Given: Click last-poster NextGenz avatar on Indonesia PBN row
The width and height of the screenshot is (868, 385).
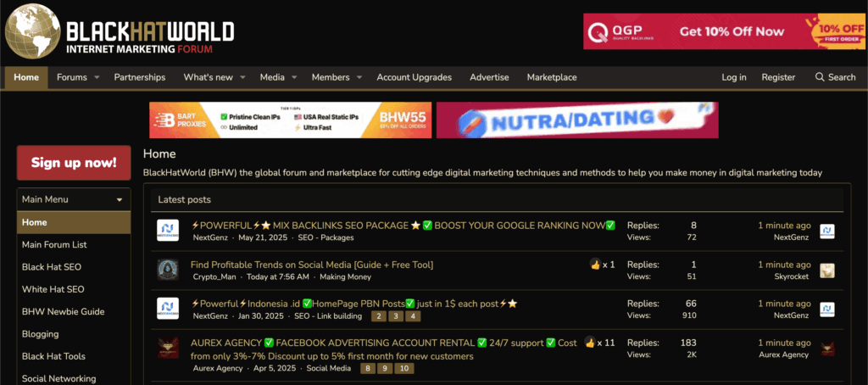Looking at the screenshot, I should (x=827, y=310).
